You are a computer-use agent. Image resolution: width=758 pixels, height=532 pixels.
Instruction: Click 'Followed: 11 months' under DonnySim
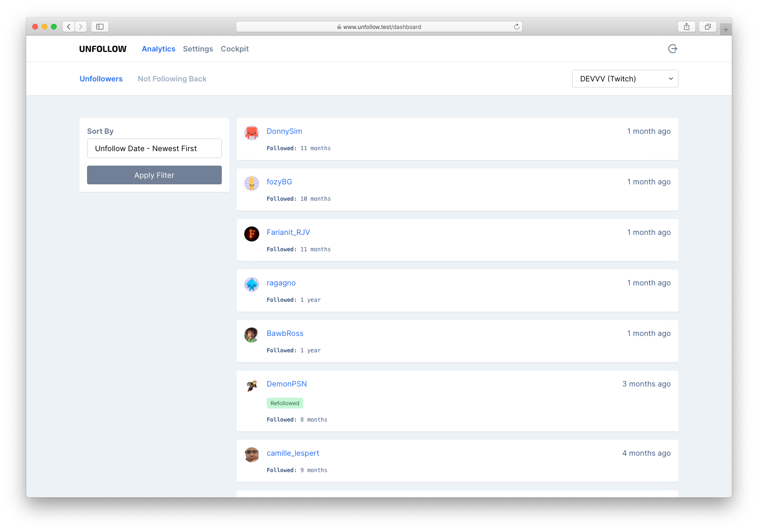[299, 148]
